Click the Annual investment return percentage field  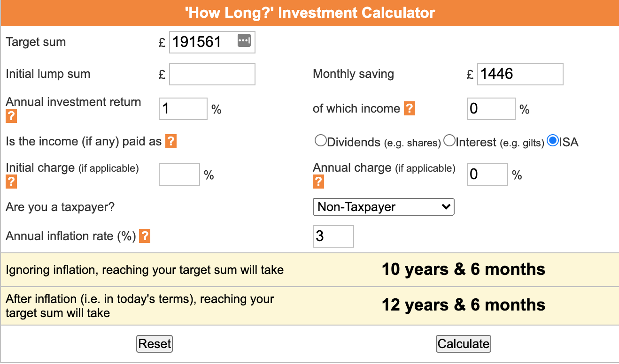pos(183,109)
